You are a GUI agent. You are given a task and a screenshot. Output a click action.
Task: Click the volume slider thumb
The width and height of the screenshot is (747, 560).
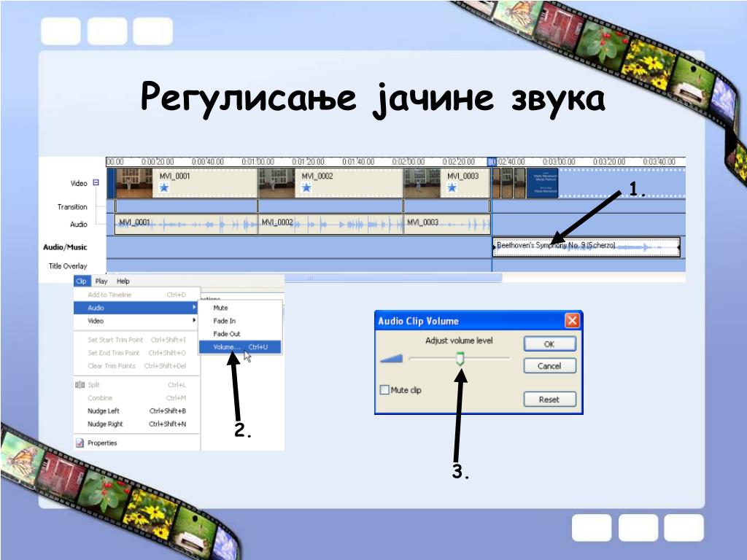pos(460,359)
